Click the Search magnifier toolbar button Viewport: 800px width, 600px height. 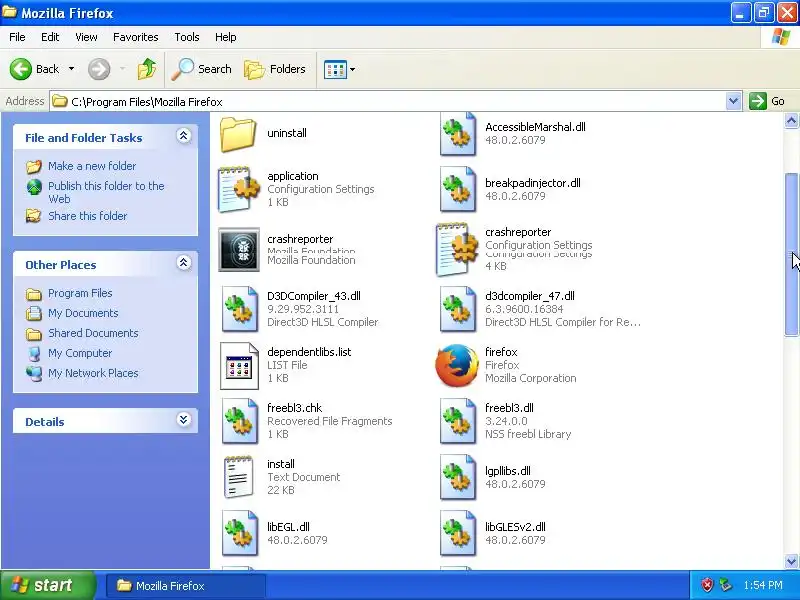pos(202,69)
